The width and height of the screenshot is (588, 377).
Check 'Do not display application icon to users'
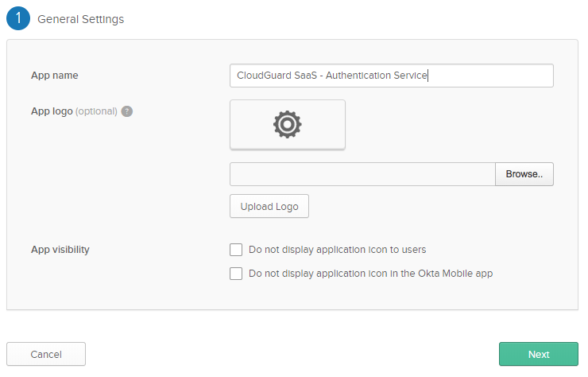(236, 250)
